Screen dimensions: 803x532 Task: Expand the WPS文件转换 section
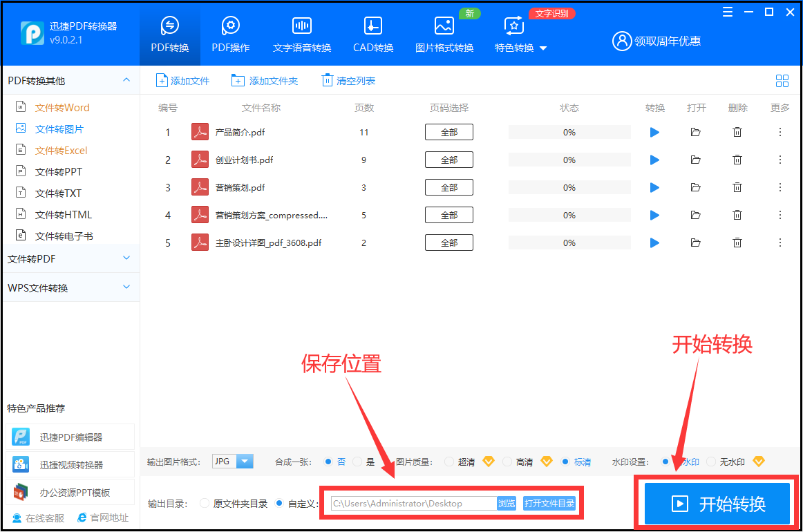[126, 287]
